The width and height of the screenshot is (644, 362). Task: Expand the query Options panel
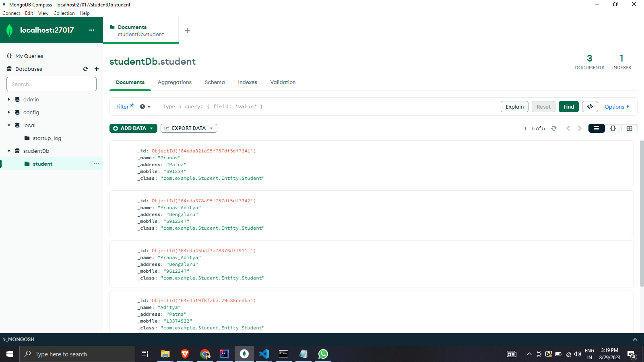616,107
